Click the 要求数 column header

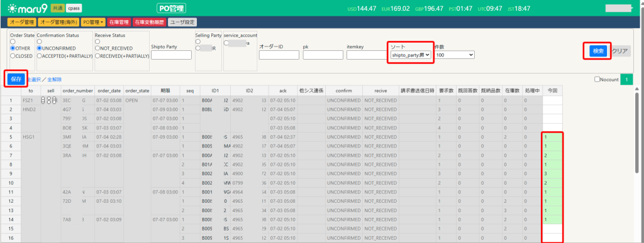(x=446, y=90)
